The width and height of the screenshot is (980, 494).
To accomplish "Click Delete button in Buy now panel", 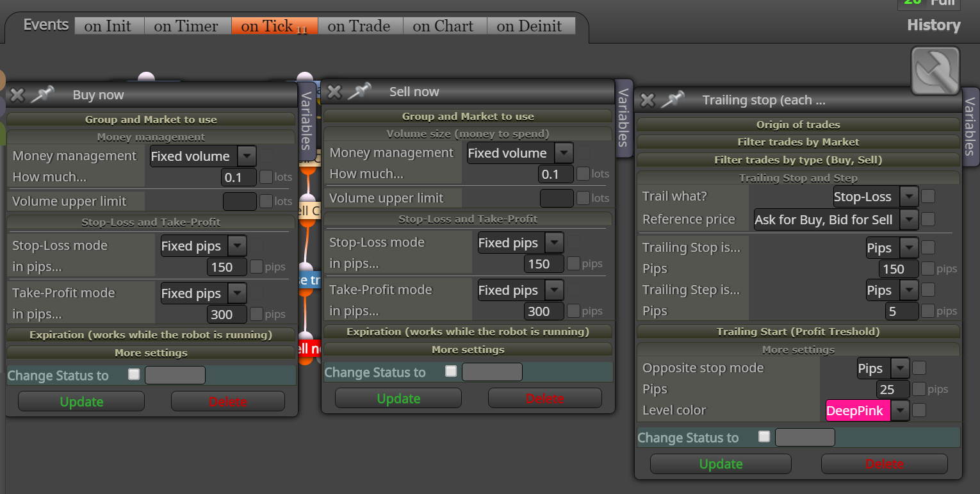I will pyautogui.click(x=227, y=402).
